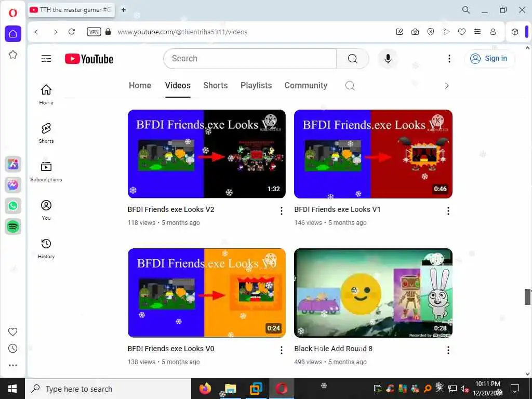This screenshot has height=399, width=532.
Task: Go forward with the browser forward arrow
Action: [55, 32]
